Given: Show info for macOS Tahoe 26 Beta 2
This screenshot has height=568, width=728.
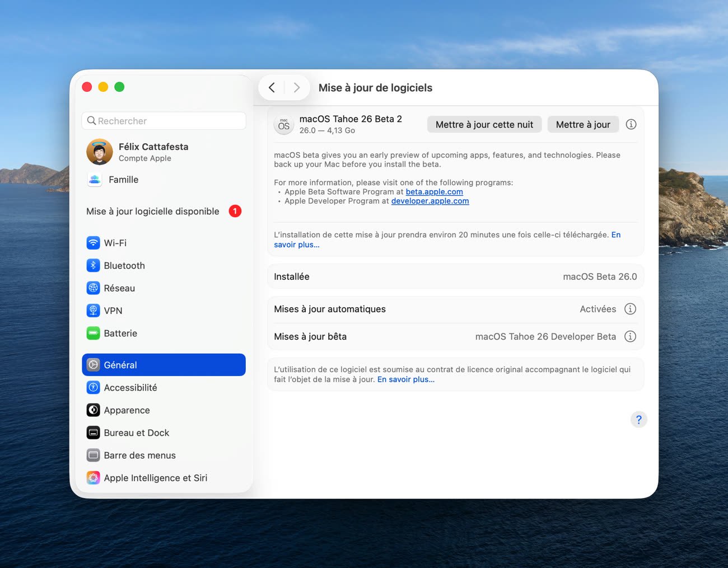Looking at the screenshot, I should [631, 124].
